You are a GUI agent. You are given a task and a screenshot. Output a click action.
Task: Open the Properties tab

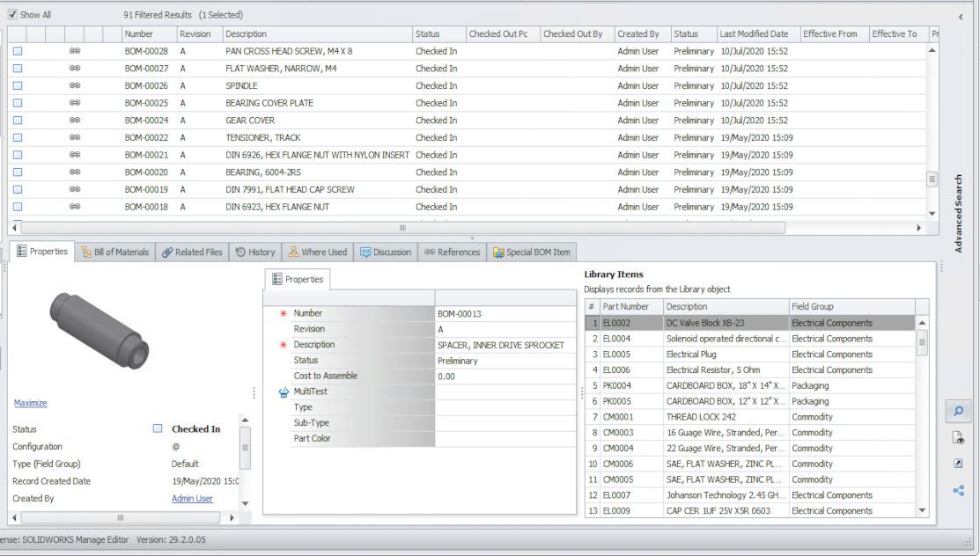click(x=42, y=251)
